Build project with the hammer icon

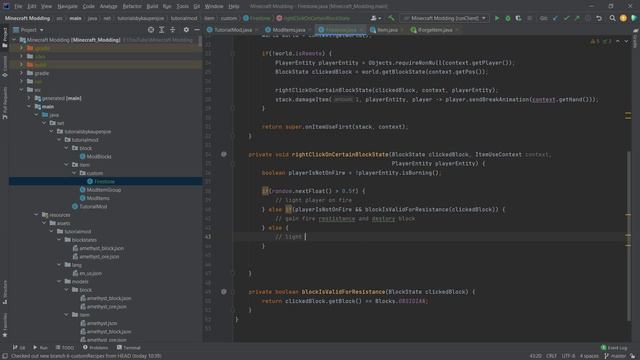tap(391, 18)
